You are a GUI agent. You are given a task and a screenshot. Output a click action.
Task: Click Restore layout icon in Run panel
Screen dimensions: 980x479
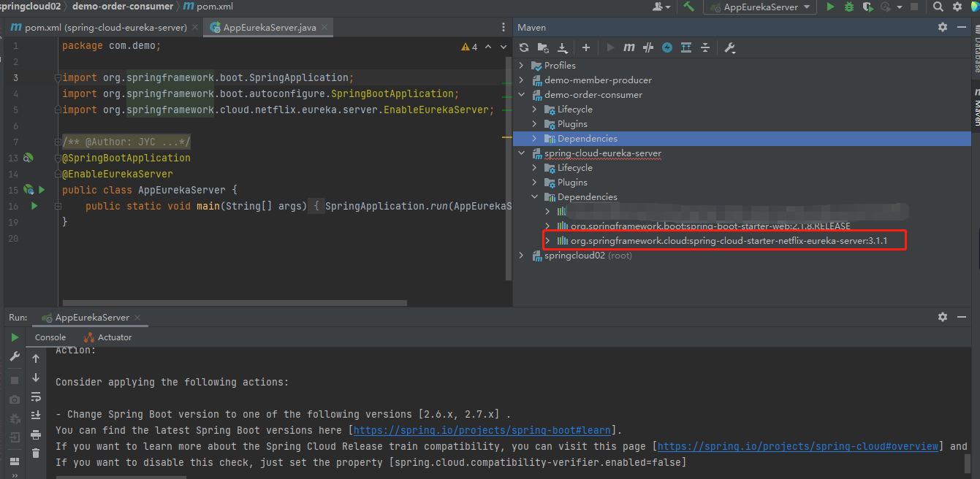click(x=15, y=461)
